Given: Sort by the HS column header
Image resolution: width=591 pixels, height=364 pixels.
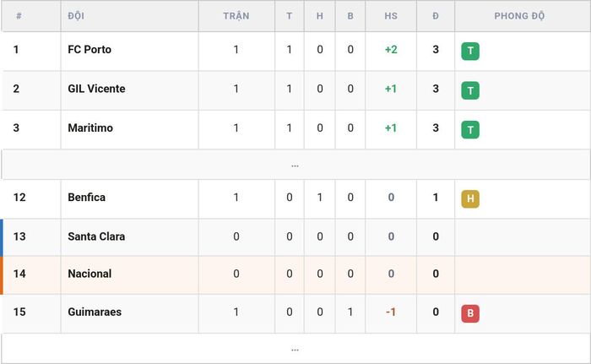Looking at the screenshot, I should coord(391,16).
